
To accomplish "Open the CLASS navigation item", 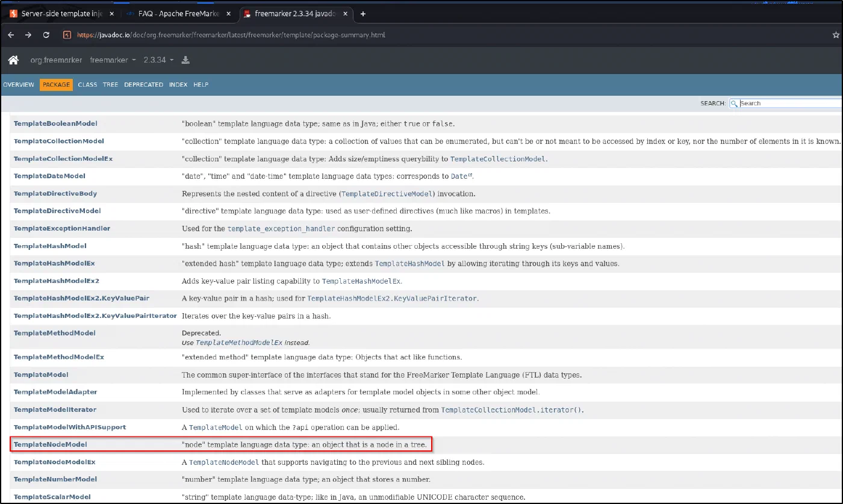I will pyautogui.click(x=87, y=85).
